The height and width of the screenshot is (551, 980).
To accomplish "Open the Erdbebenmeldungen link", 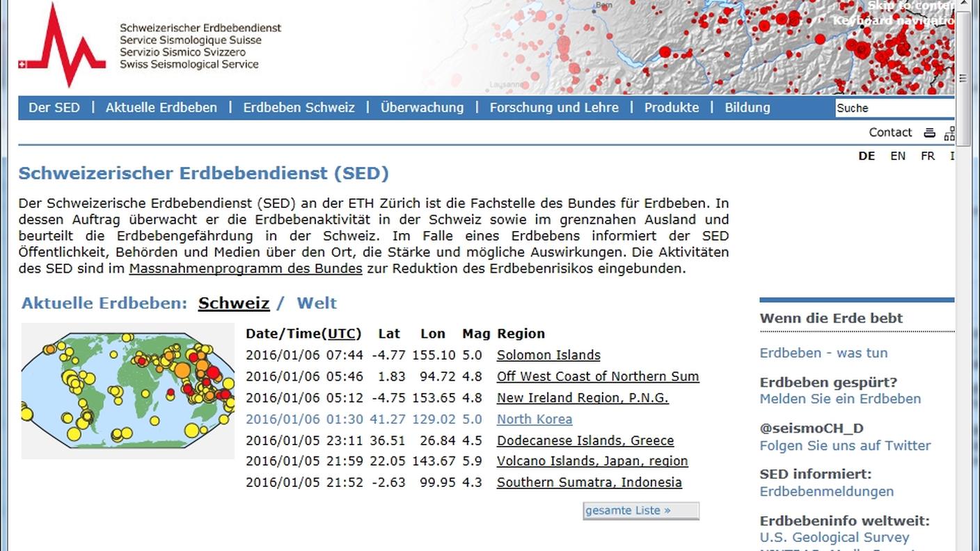I will (x=827, y=491).
